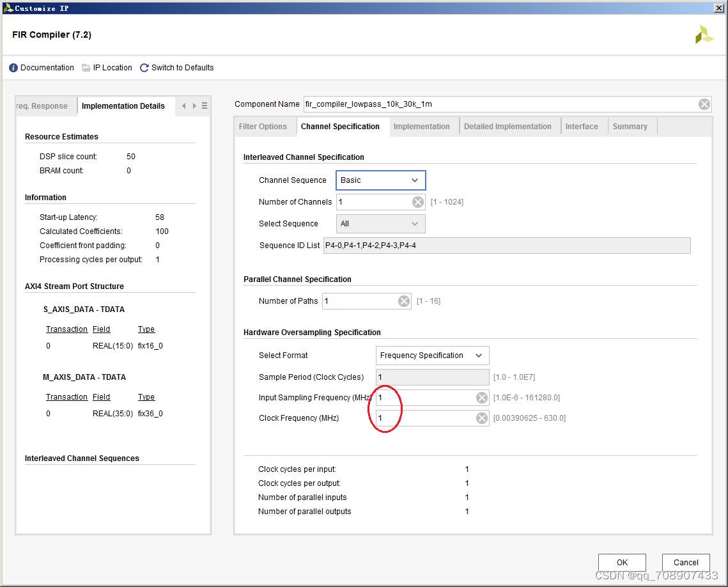The height and width of the screenshot is (587, 728).
Task: Click S_AXIS_DATA Field column header
Action: tap(101, 329)
